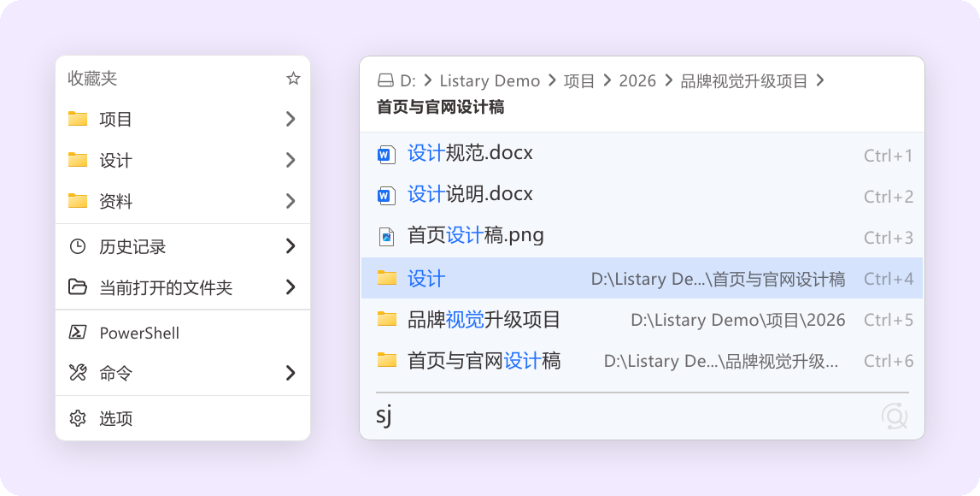This screenshot has height=496, width=980.
Task: Open the 首页与官网设计稿 folder result
Action: 642,360
